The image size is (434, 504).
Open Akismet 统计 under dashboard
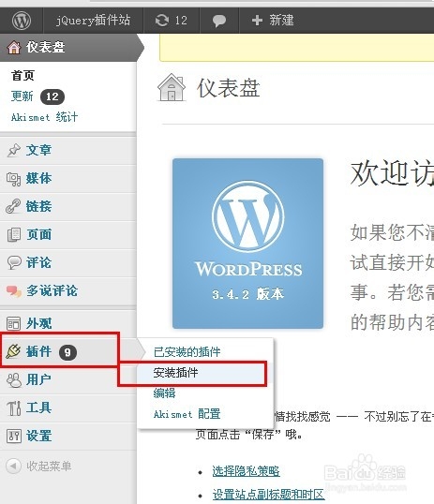[44, 117]
